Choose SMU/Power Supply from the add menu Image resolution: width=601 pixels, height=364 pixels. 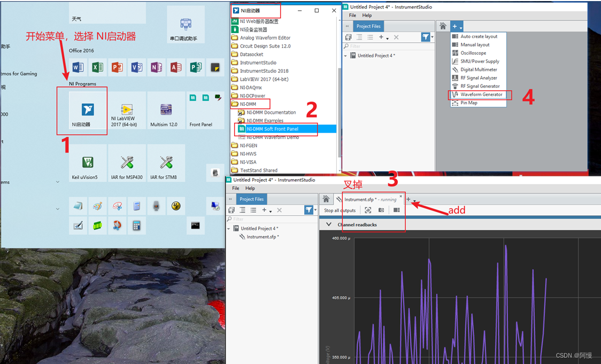click(x=479, y=61)
